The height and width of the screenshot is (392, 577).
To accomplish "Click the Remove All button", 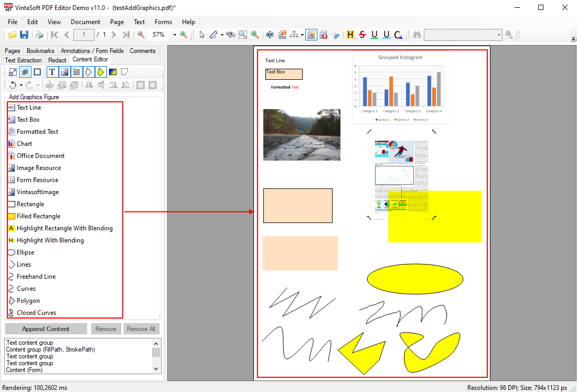I will 141,329.
